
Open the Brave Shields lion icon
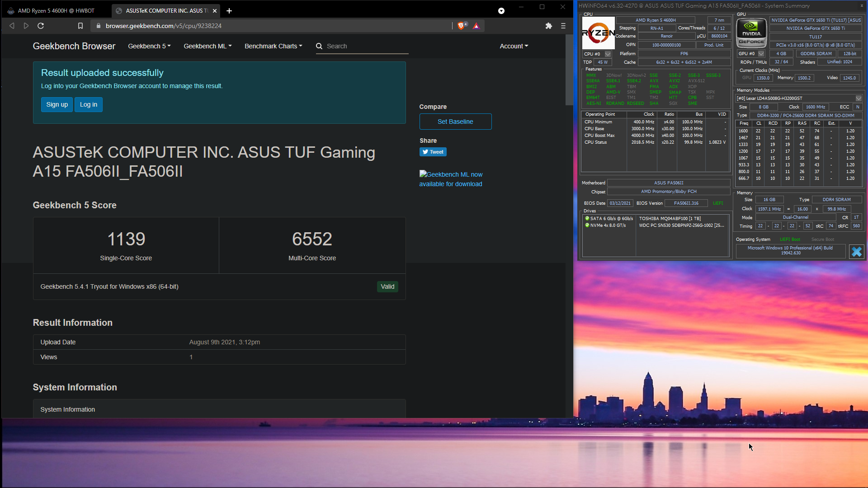pyautogui.click(x=461, y=26)
